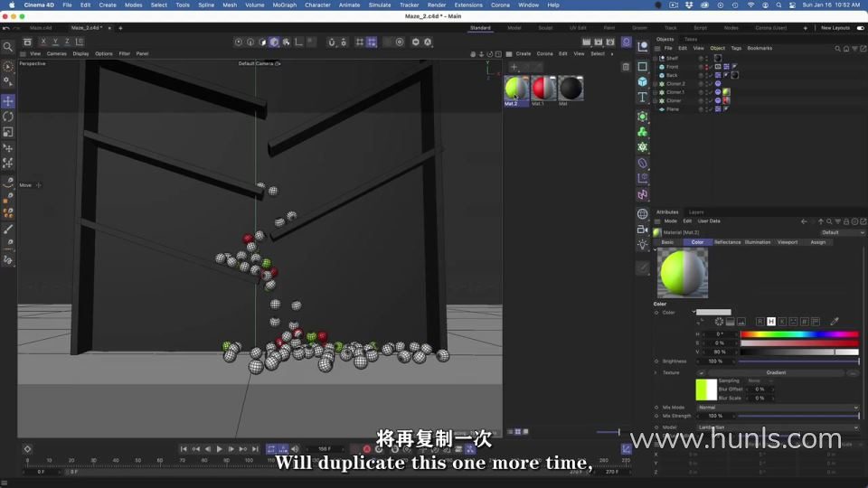Image resolution: width=868 pixels, height=488 pixels.
Task: Select the brush paint tool in left toolbar
Action: click(8, 229)
